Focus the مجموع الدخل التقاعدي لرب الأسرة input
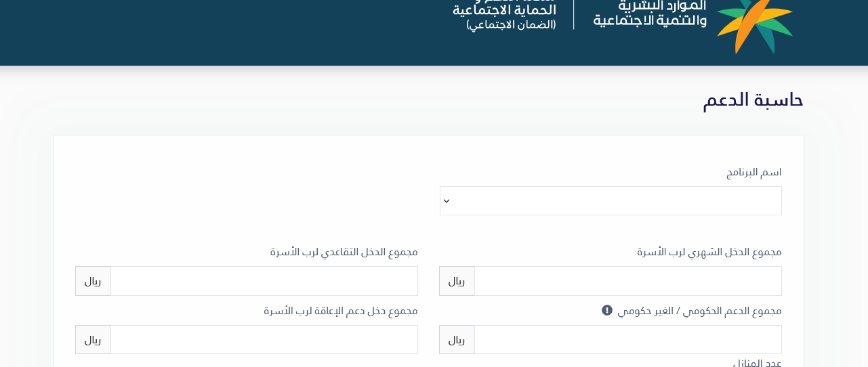The width and height of the screenshot is (868, 367). 264,281
